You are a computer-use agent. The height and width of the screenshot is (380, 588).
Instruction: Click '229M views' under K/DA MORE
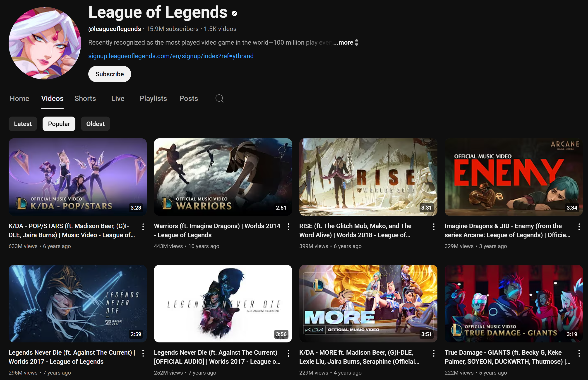pos(314,373)
